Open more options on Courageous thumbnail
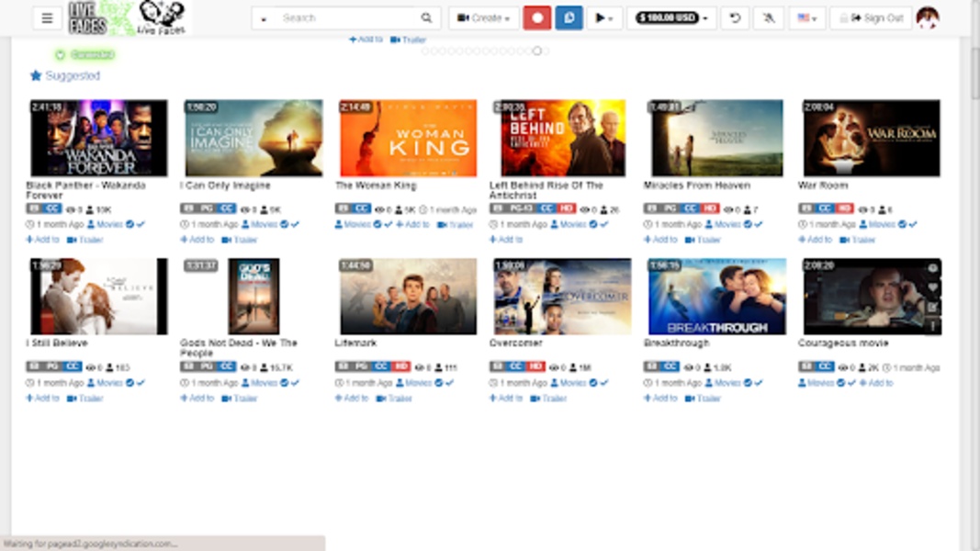 pos(932,325)
